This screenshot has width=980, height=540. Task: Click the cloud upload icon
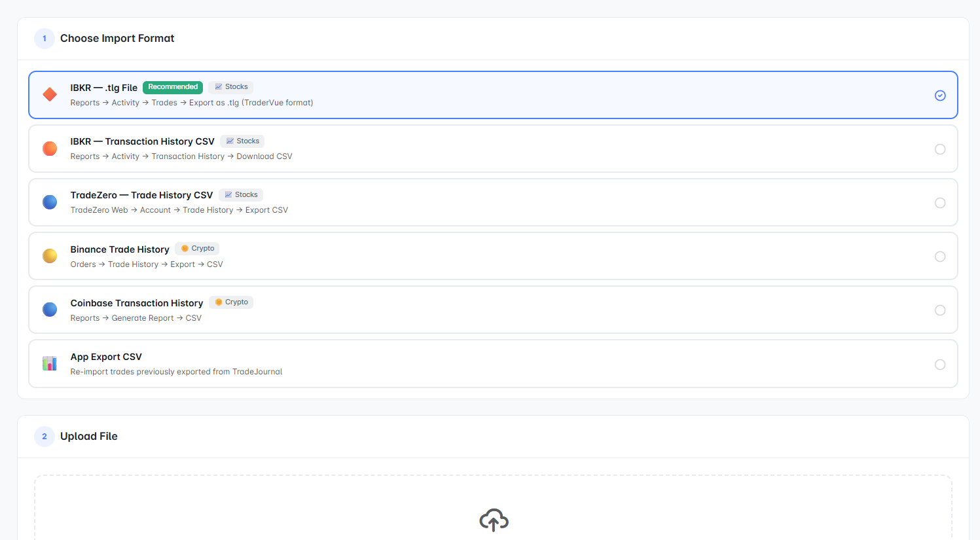point(494,520)
